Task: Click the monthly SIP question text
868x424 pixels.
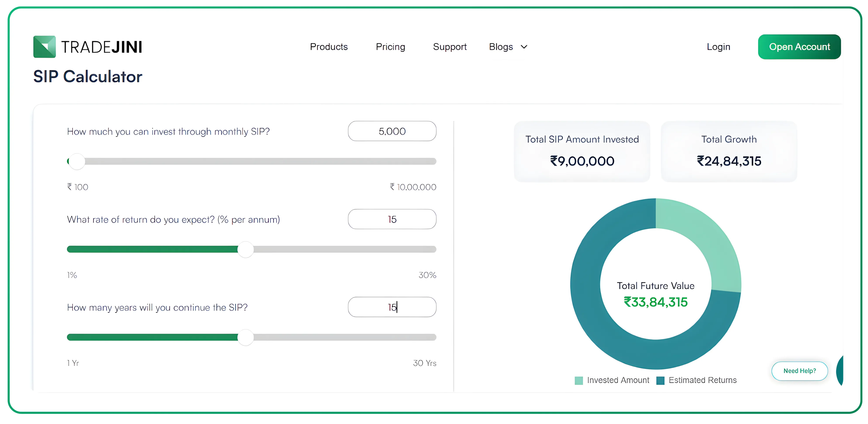Action: [168, 132]
